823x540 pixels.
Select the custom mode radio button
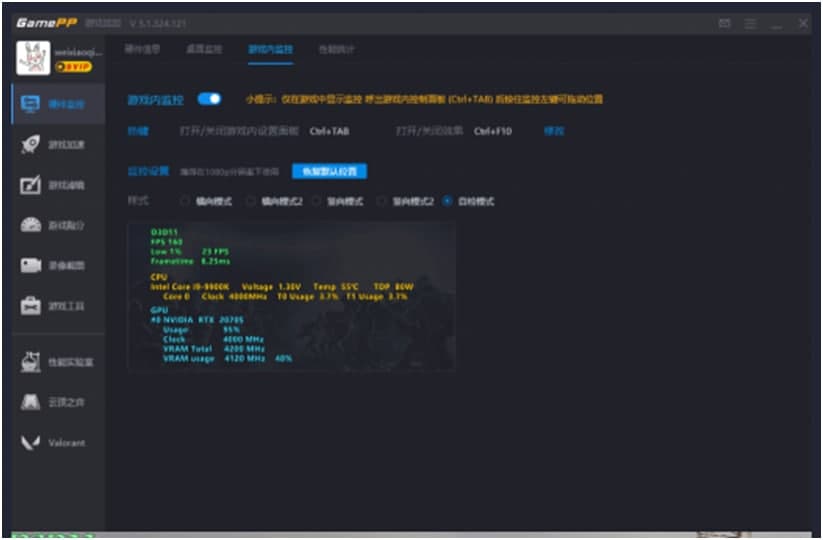coord(447,201)
